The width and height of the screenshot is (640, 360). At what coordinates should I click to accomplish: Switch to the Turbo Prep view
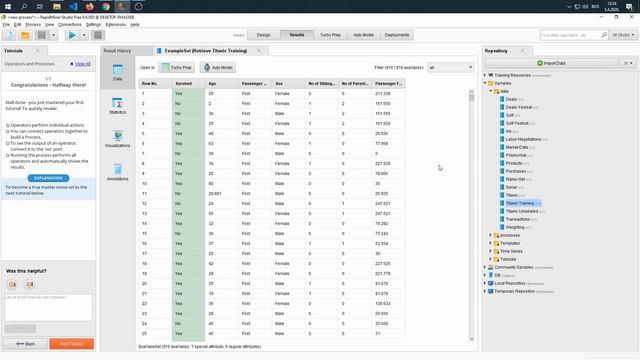(330, 35)
